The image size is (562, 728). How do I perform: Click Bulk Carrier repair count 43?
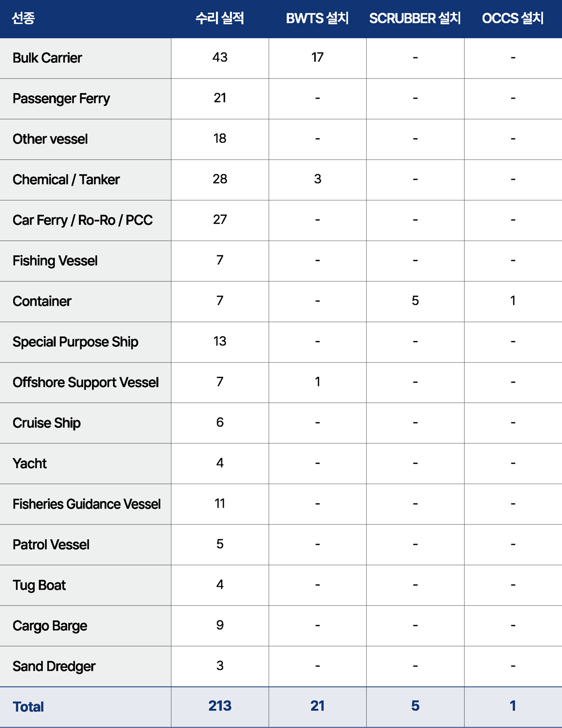220,58
